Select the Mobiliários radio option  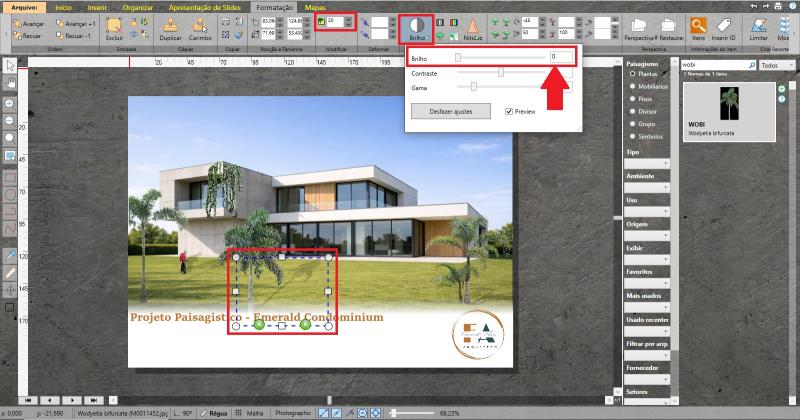pyautogui.click(x=631, y=87)
